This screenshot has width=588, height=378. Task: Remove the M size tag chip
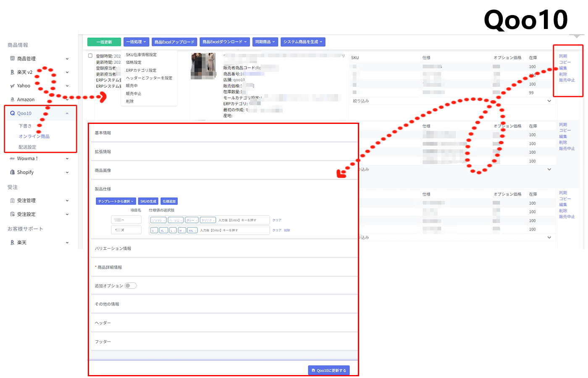184,231
